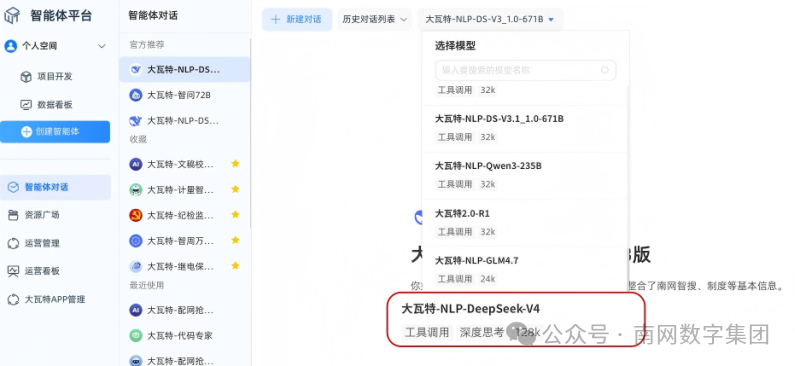Click the 24k tag under 大瓦特-NLP-GLM4.7
The width and height of the screenshot is (795, 366).
tap(488, 279)
